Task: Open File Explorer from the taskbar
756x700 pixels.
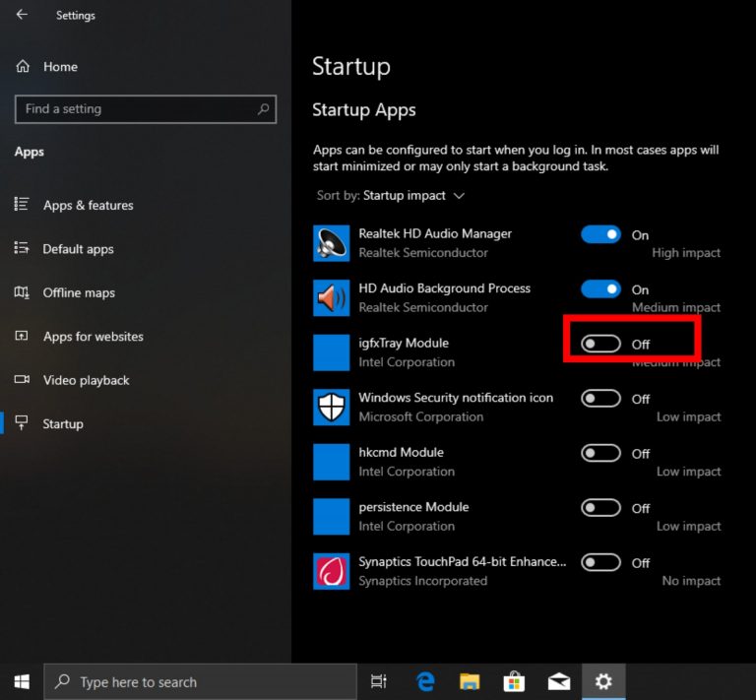Action: tap(470, 681)
